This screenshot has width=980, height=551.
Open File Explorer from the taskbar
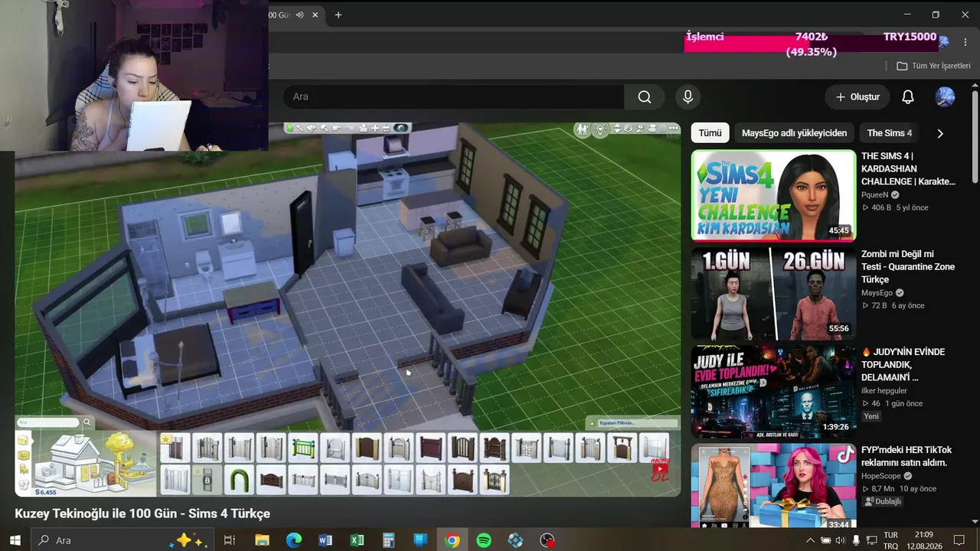(x=262, y=540)
